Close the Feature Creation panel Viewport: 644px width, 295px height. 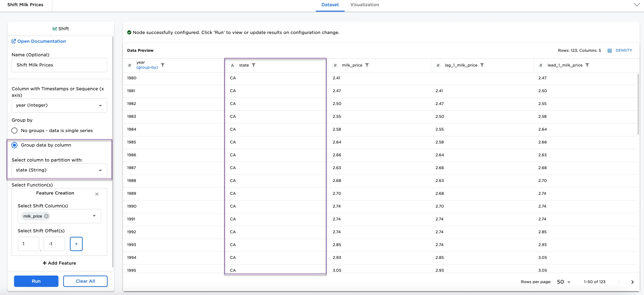[97, 194]
